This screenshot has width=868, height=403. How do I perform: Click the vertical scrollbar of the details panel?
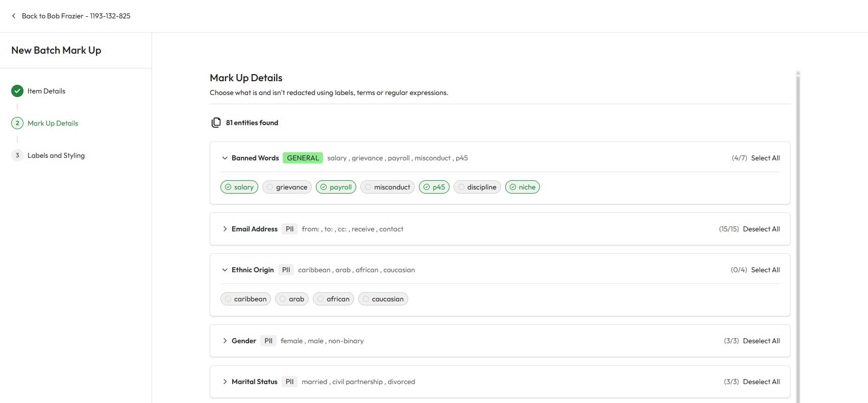click(798, 235)
